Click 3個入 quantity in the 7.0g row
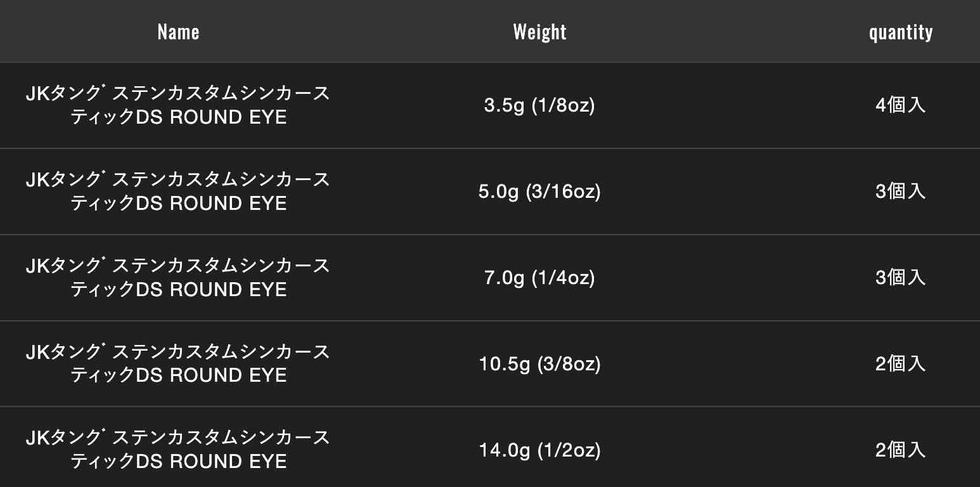Screen dimensions: 980x487 click(900, 278)
